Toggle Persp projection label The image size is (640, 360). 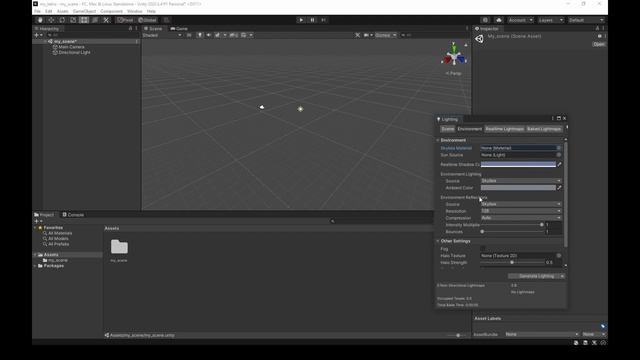coord(454,73)
